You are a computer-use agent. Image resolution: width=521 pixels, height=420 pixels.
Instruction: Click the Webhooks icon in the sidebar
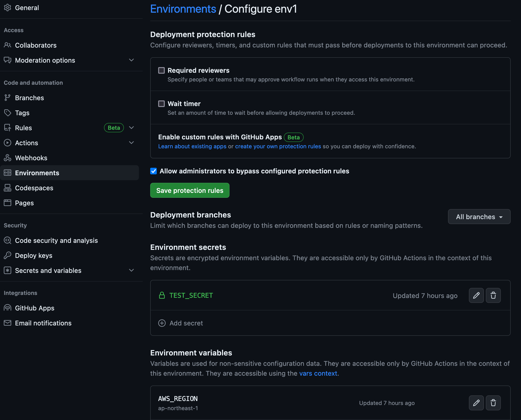pyautogui.click(x=8, y=158)
